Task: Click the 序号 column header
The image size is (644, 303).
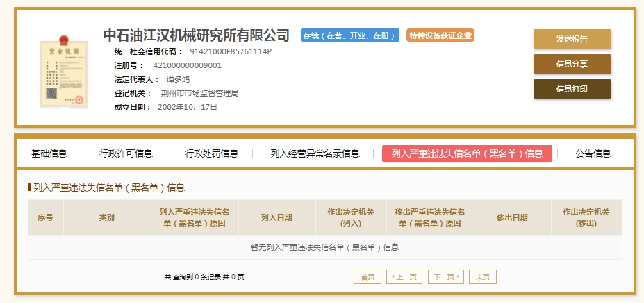Action: 46,218
